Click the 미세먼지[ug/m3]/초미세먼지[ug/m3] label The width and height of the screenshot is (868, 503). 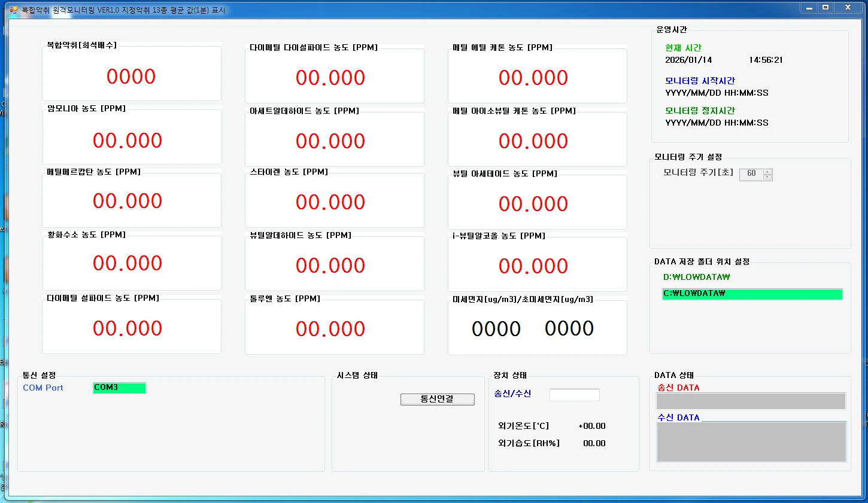523,299
